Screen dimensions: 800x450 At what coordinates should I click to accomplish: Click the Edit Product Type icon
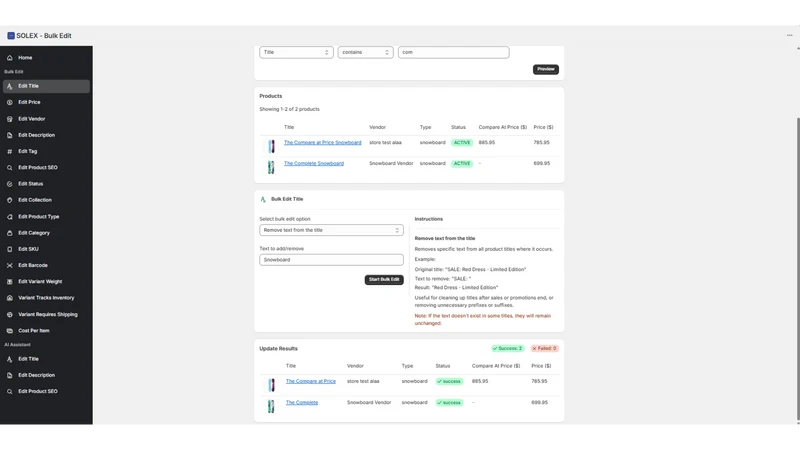pyautogui.click(x=10, y=216)
